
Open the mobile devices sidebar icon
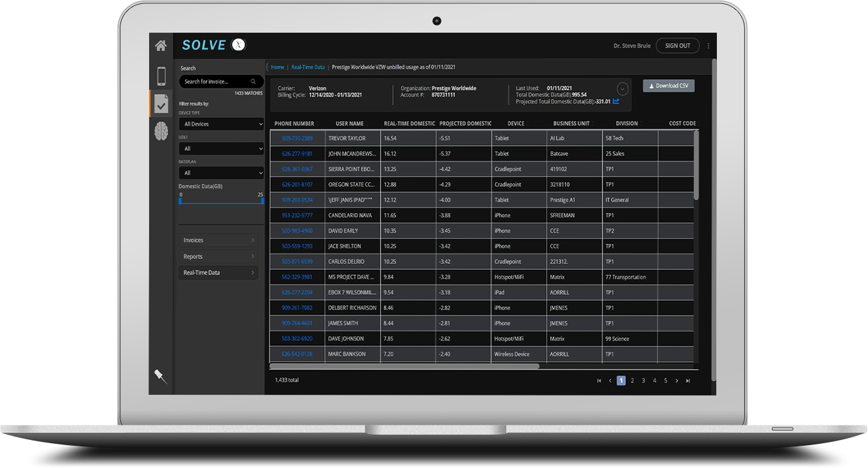[160, 76]
